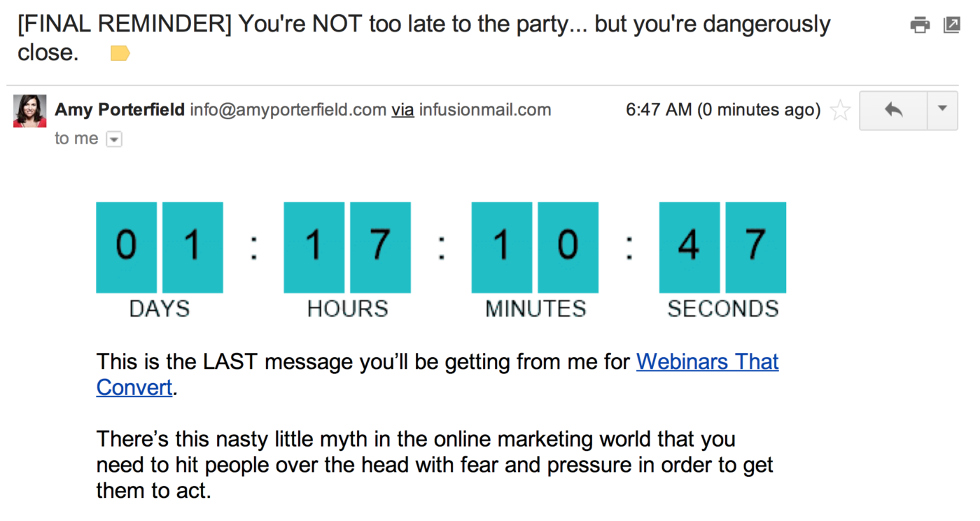Image resolution: width=980 pixels, height=521 pixels.
Task: Click the SECONDS countdown tiles showing 47
Action: coord(722,247)
